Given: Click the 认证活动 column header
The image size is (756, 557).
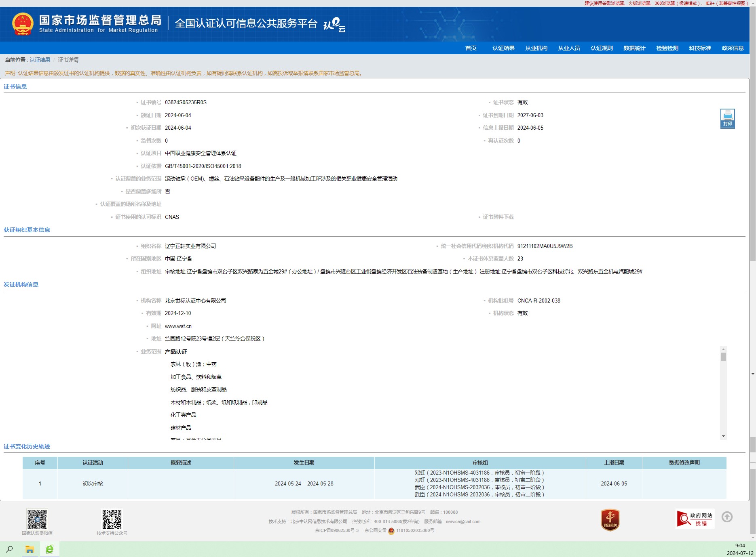Looking at the screenshot, I should (93, 463).
